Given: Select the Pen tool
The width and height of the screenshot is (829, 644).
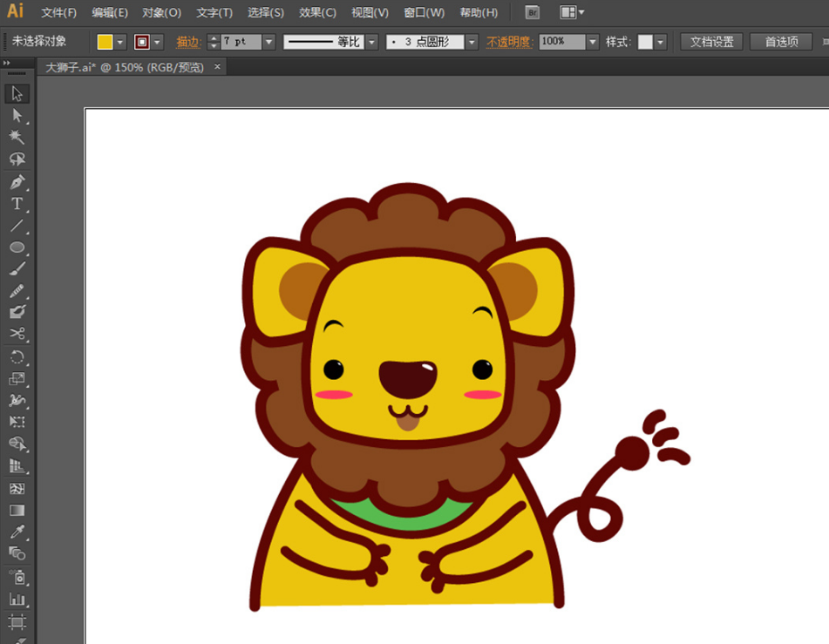Looking at the screenshot, I should (x=17, y=182).
